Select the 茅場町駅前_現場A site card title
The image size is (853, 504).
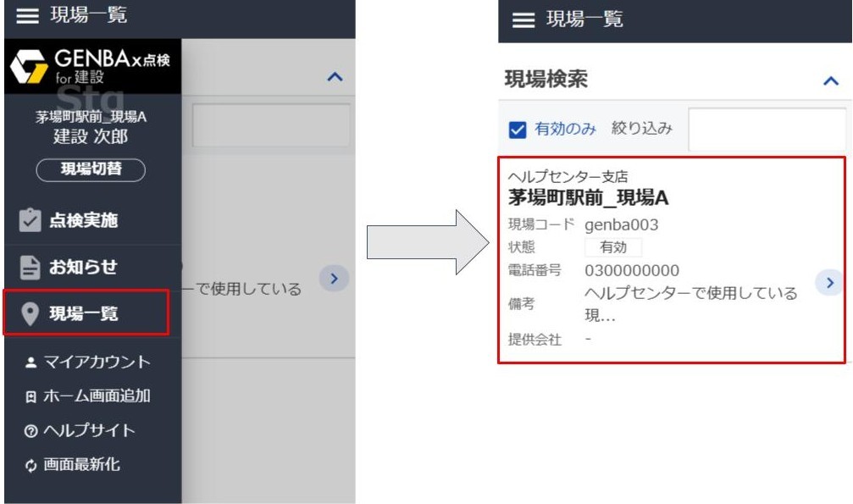pyautogui.click(x=588, y=198)
